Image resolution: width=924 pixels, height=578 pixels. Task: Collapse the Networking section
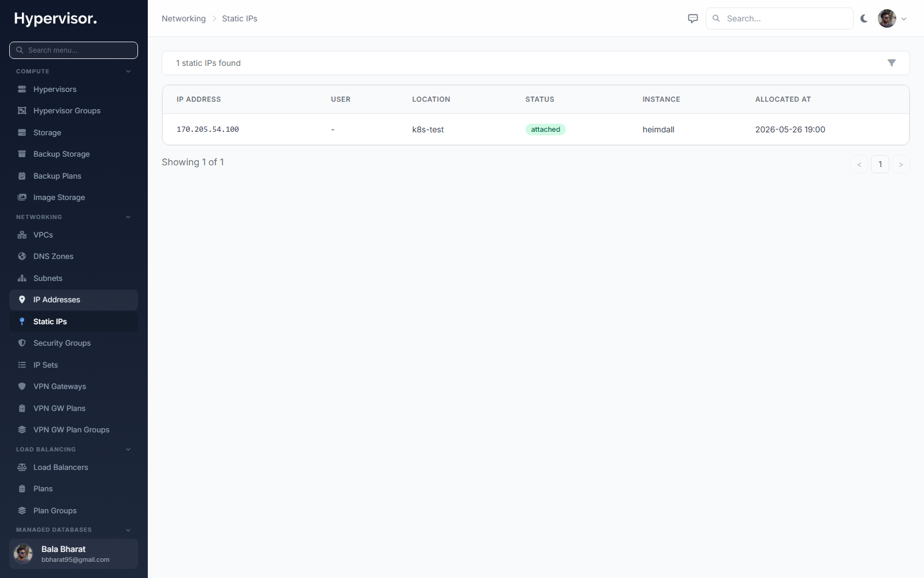click(x=128, y=217)
